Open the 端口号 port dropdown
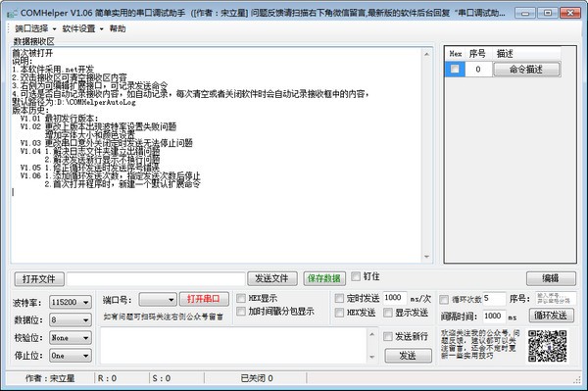 click(x=158, y=300)
